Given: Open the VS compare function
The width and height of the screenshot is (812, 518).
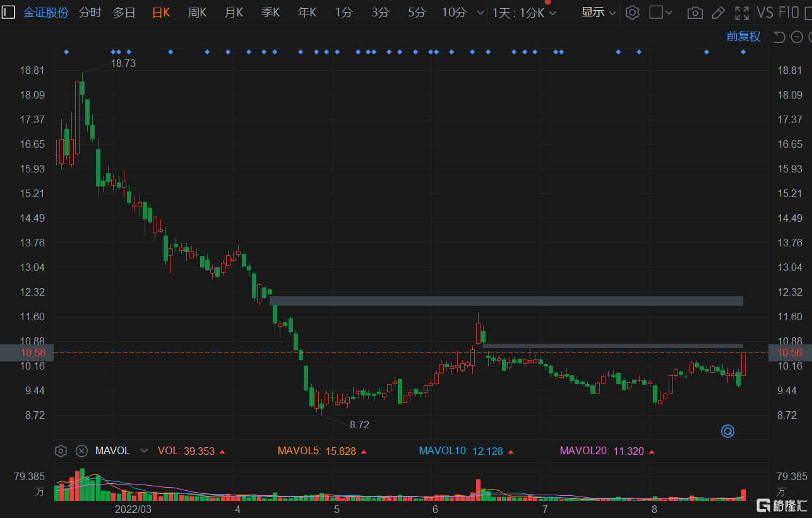Looking at the screenshot, I should pos(765,12).
